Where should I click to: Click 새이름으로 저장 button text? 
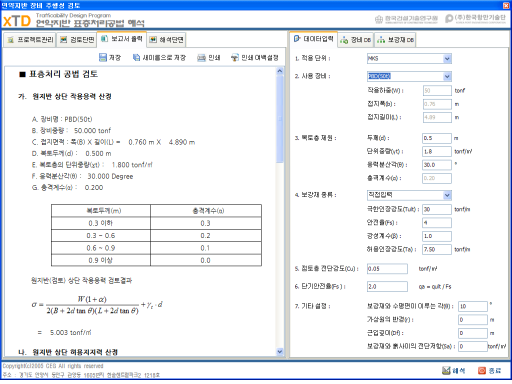pyautogui.click(x=164, y=58)
